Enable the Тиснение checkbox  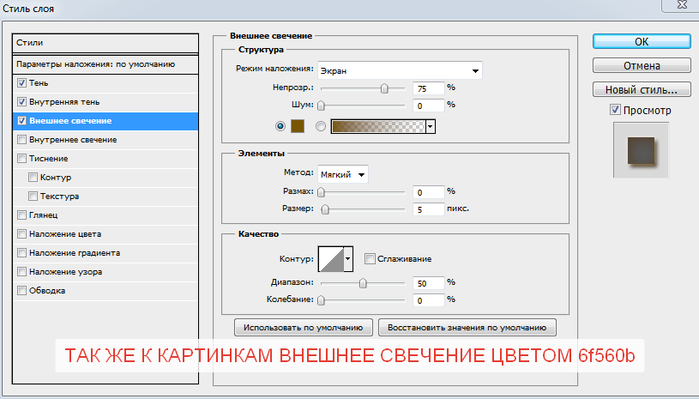click(x=22, y=158)
